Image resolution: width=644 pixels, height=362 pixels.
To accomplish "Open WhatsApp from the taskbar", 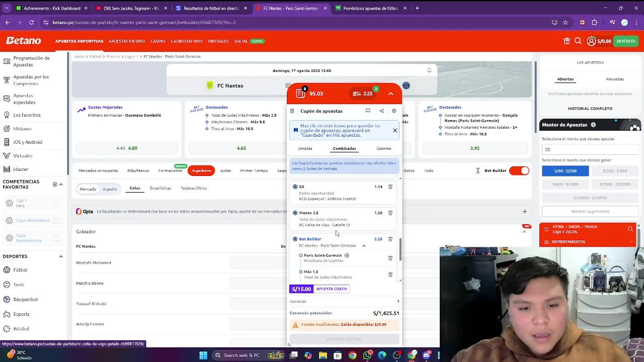I will coord(367,355).
